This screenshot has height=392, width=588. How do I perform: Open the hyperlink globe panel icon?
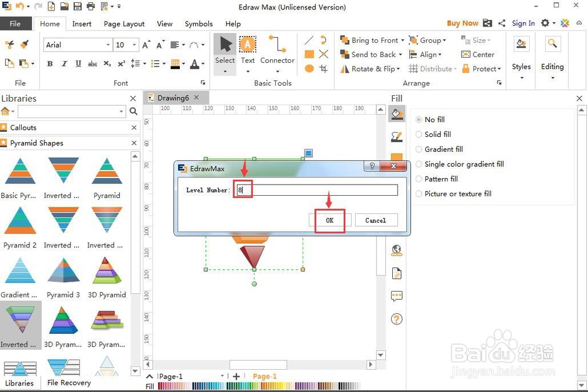coord(396,250)
